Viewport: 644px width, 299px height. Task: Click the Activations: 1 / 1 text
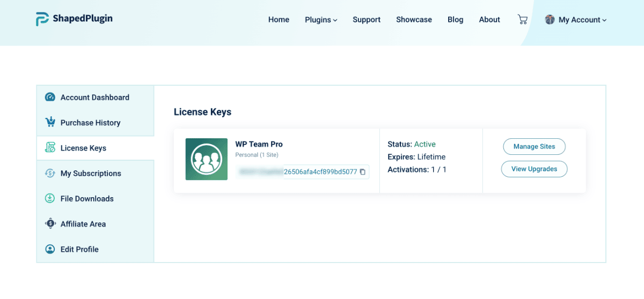pos(417,169)
